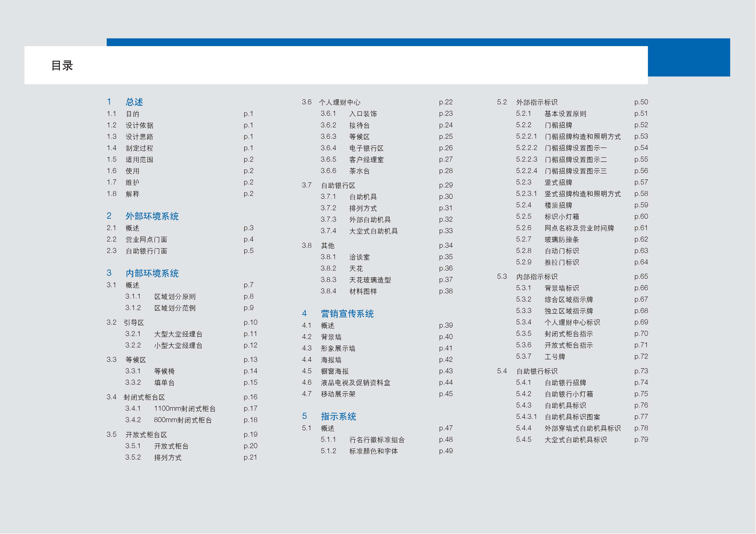Select chapter heading 营销宣传系统
Image resolution: width=756 pixels, height=534 pixels.
point(347,313)
